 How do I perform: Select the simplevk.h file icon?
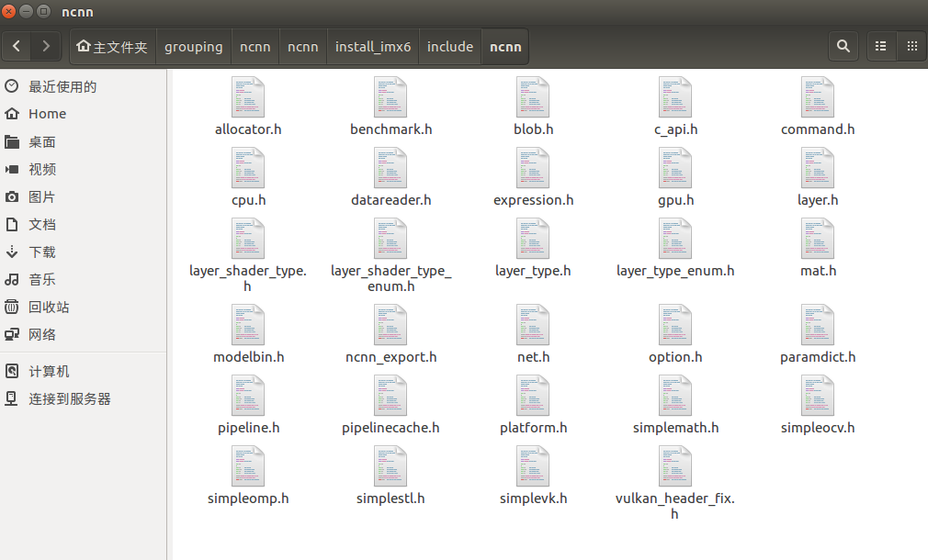coord(533,466)
